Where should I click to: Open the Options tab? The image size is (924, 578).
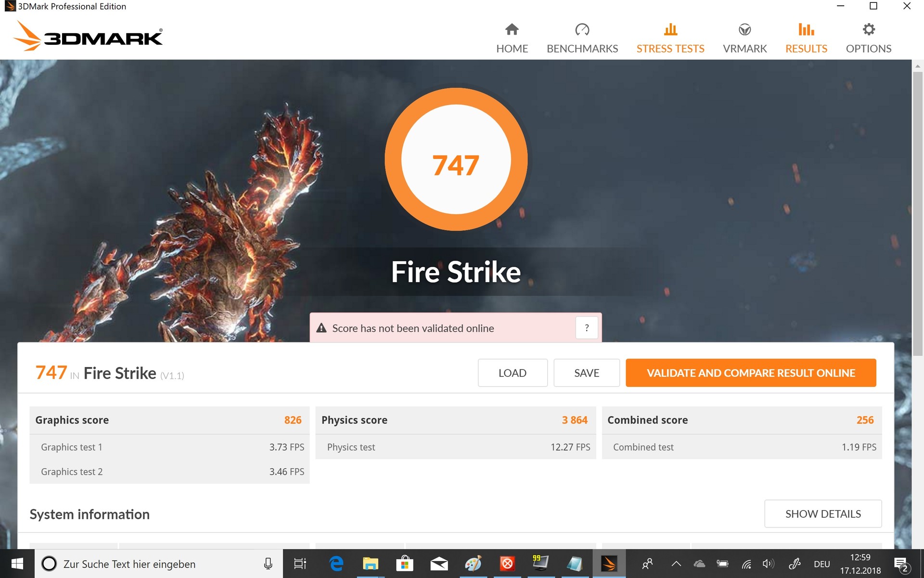pyautogui.click(x=869, y=39)
